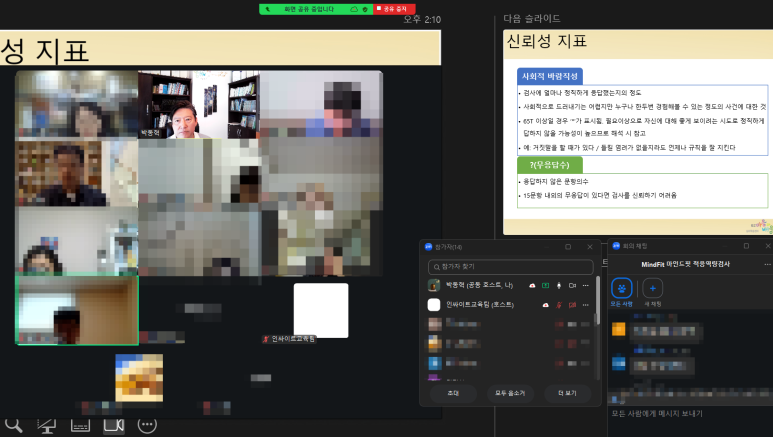This screenshot has width=773, height=437.
Task: Open the chat options ellipsis beside MindFit title
Action: click(x=767, y=264)
